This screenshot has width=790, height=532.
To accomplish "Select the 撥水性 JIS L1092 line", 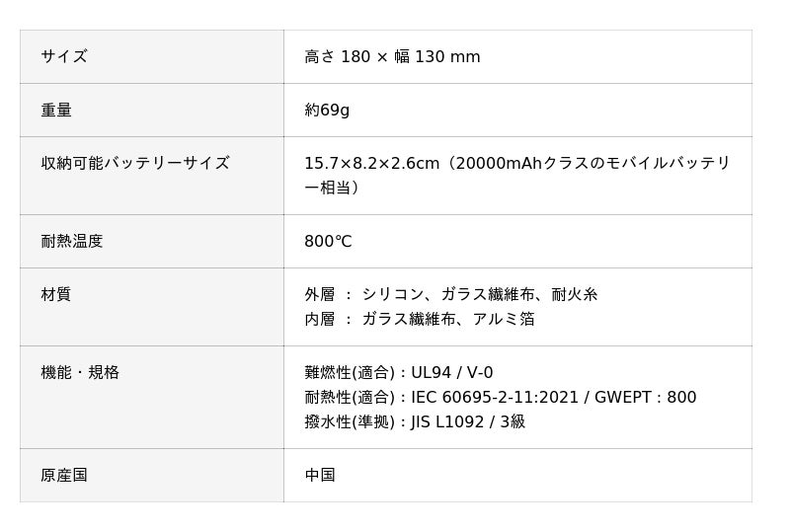I will (415, 422).
